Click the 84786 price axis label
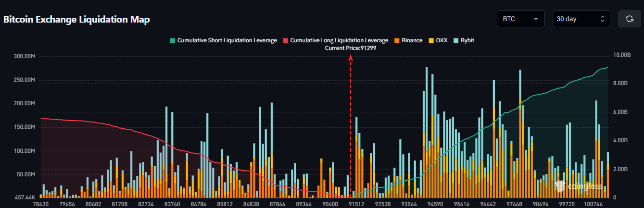644x208 pixels. click(198, 204)
